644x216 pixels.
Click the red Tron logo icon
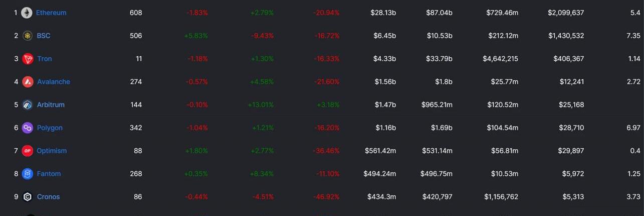[x=28, y=59]
